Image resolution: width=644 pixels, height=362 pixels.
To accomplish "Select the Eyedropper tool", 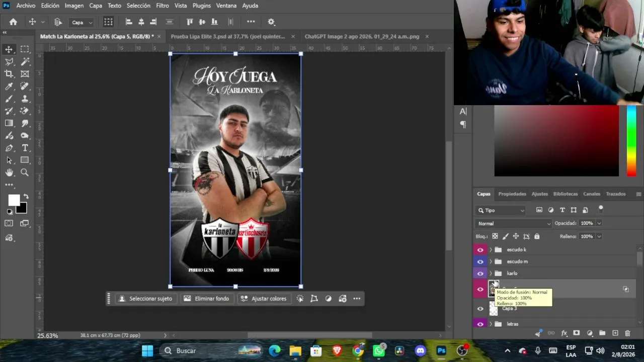I will 9,86.
